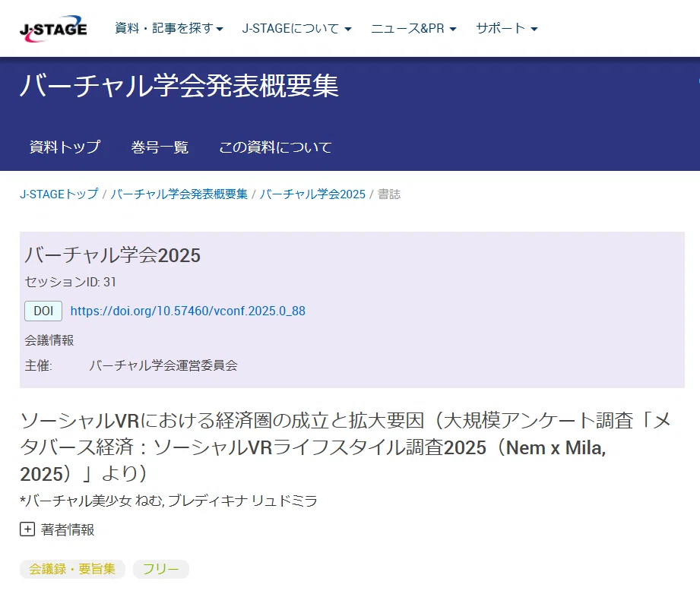Click the 主催: label
Viewport: 700px width, 594px height.
coord(39,365)
